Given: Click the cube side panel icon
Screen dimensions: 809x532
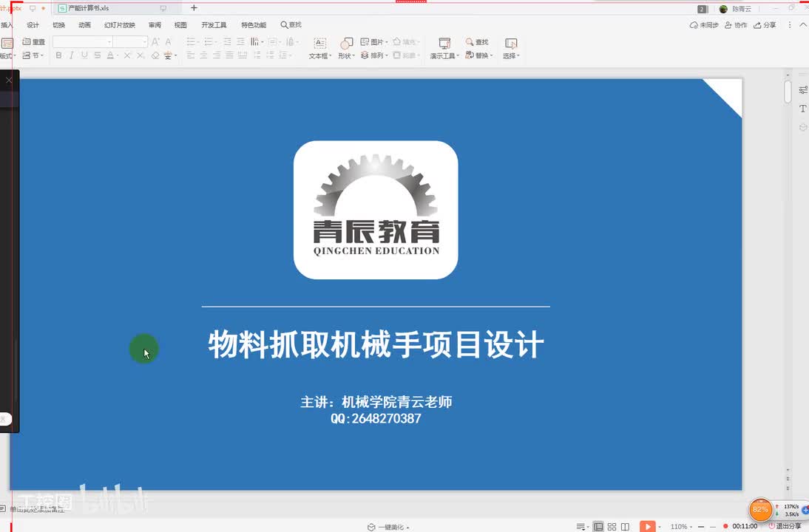Looking at the screenshot, I should coord(803,127).
